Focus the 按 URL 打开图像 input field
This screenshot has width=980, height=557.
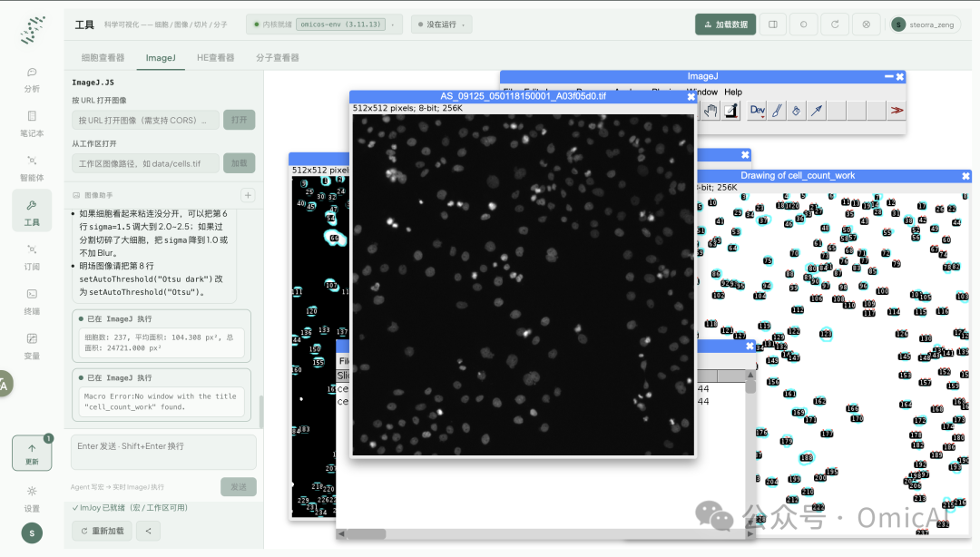pyautogui.click(x=145, y=120)
